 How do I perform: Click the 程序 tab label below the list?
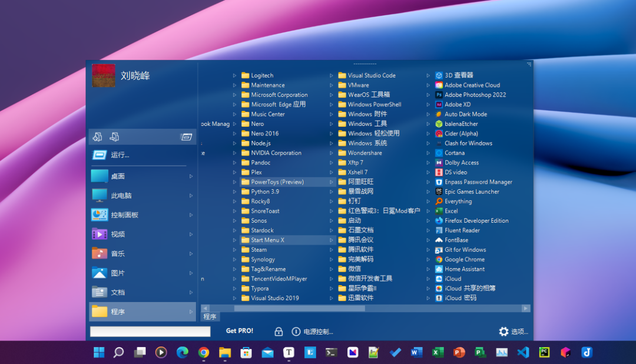[210, 316]
